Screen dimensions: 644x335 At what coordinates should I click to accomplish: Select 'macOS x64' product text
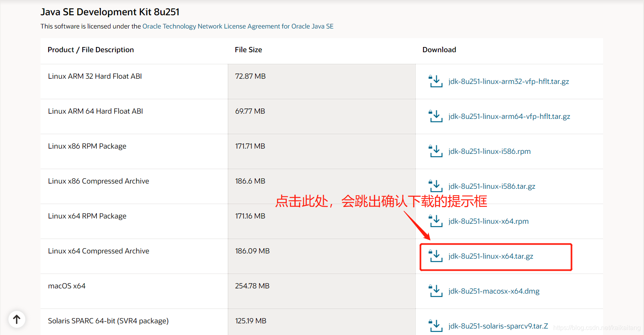(67, 286)
